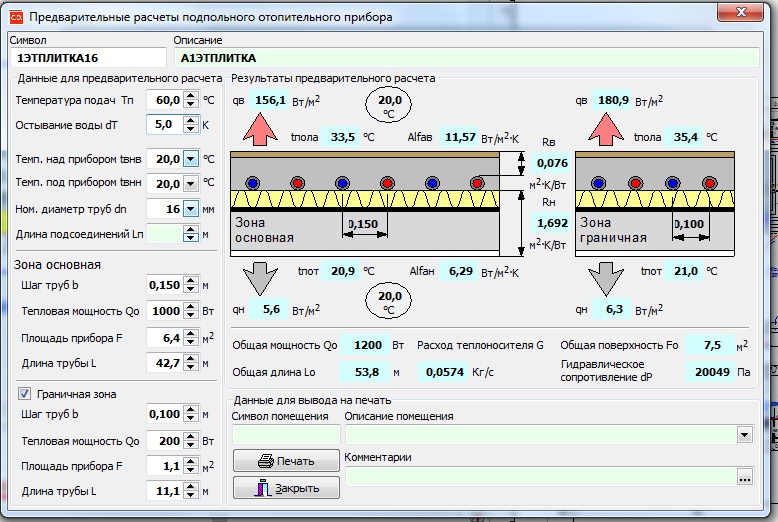Click the Символ field containing 1ЭТПЛИТКА16
The image size is (778, 522).
(x=88, y=58)
